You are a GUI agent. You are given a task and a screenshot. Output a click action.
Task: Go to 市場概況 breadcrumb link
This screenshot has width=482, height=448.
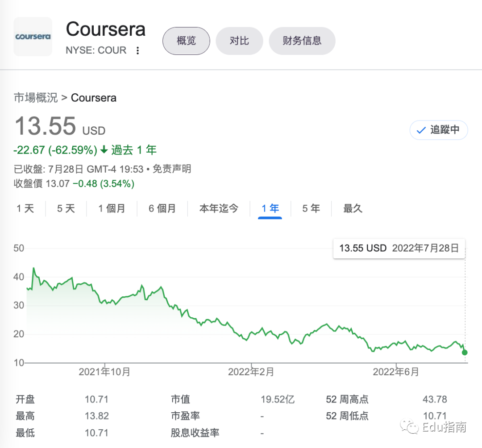36,98
